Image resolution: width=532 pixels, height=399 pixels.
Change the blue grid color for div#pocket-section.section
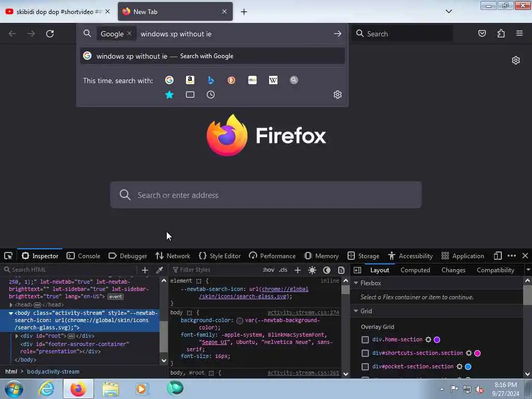coord(468,367)
